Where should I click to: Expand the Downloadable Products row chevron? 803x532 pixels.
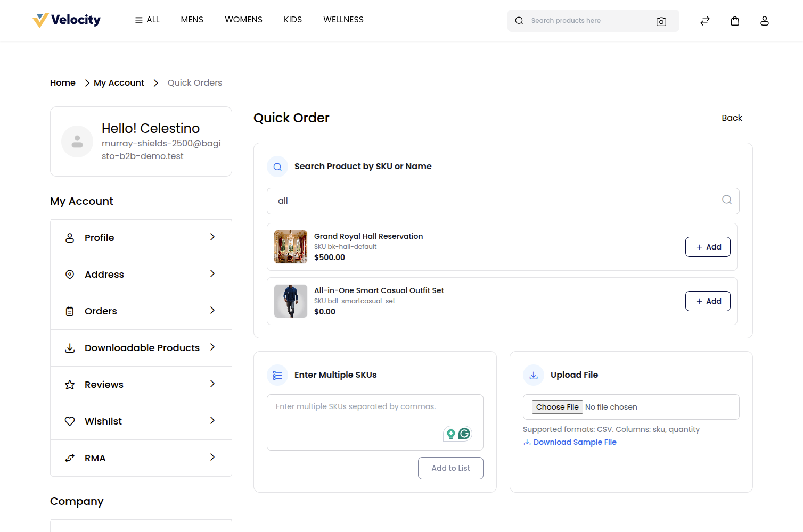point(212,347)
